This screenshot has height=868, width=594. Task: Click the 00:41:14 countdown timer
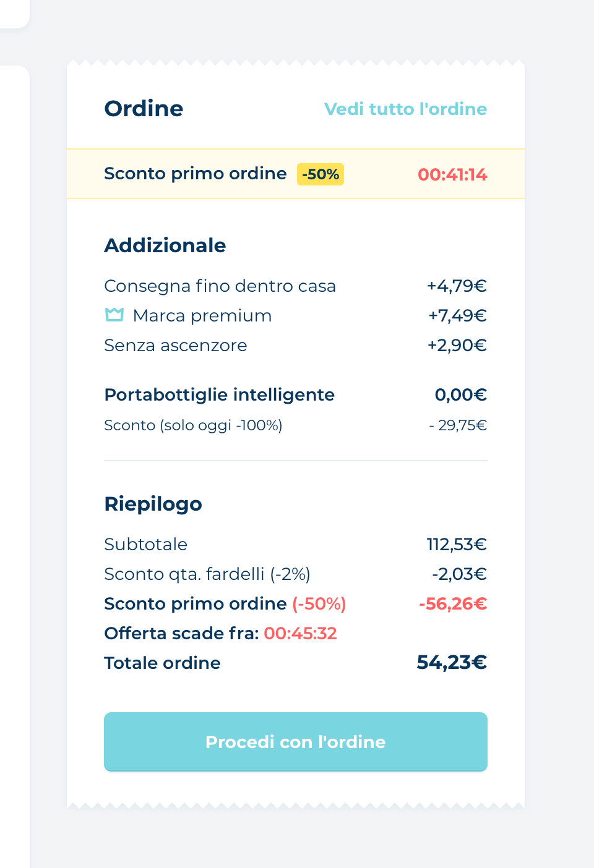pyautogui.click(x=452, y=175)
